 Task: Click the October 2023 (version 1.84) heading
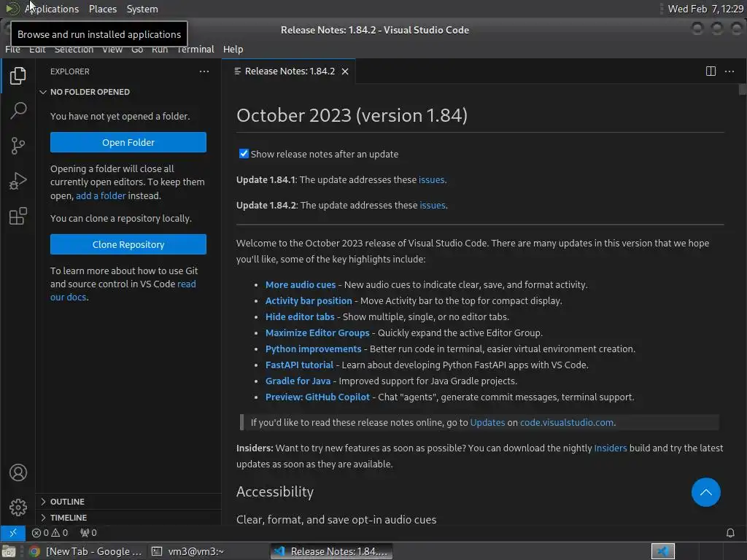pos(352,115)
